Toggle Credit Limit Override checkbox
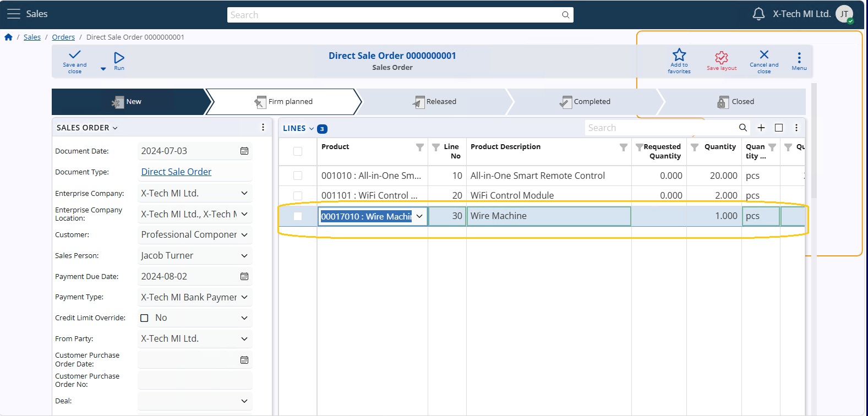The image size is (868, 416). tap(145, 318)
